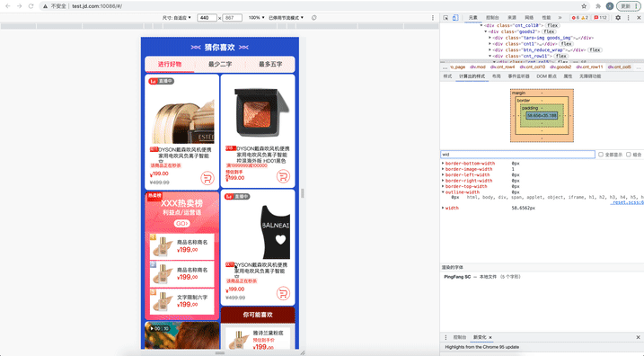Switch to the 元素 panel tab
Viewport: 644px width, 356px height.
click(473, 18)
